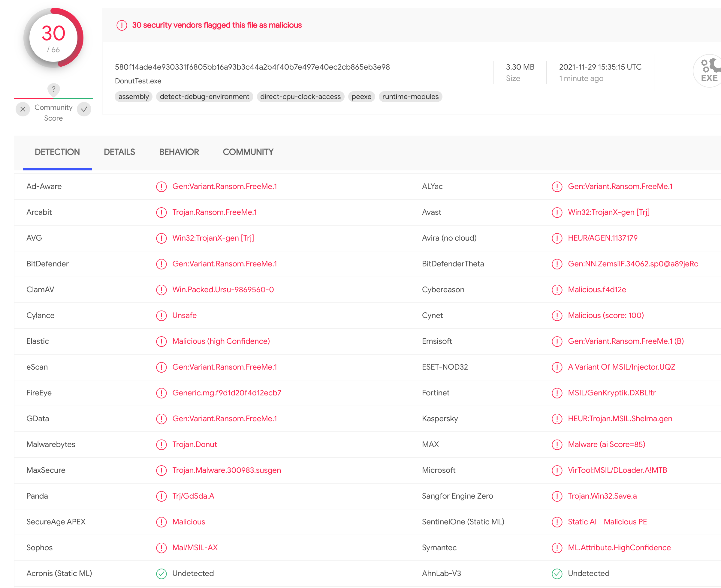The height and width of the screenshot is (588, 721).
Task: Click the warning icon beside ClamAV result
Action: coord(161,289)
